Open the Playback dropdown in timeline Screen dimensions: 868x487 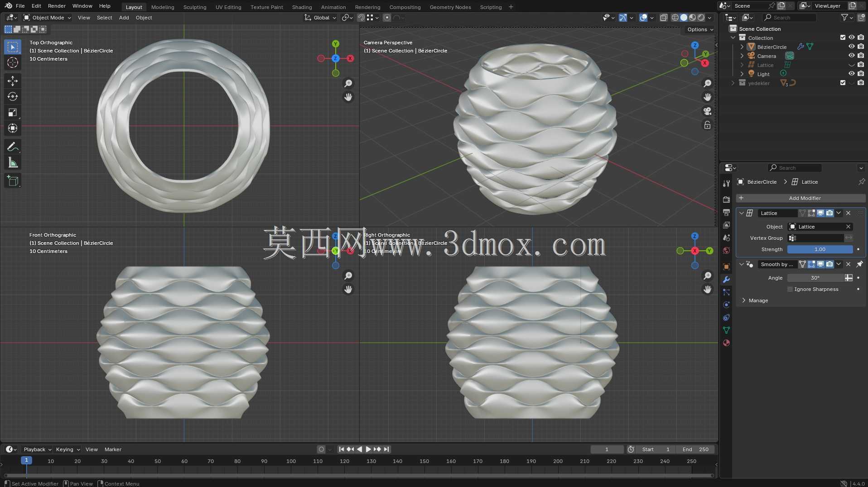(38, 449)
